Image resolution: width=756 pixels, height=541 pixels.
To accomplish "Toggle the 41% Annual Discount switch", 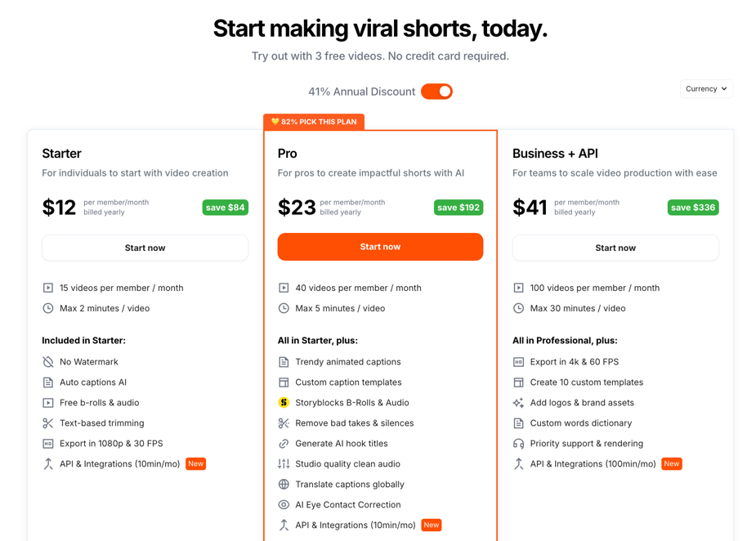I will click(436, 92).
